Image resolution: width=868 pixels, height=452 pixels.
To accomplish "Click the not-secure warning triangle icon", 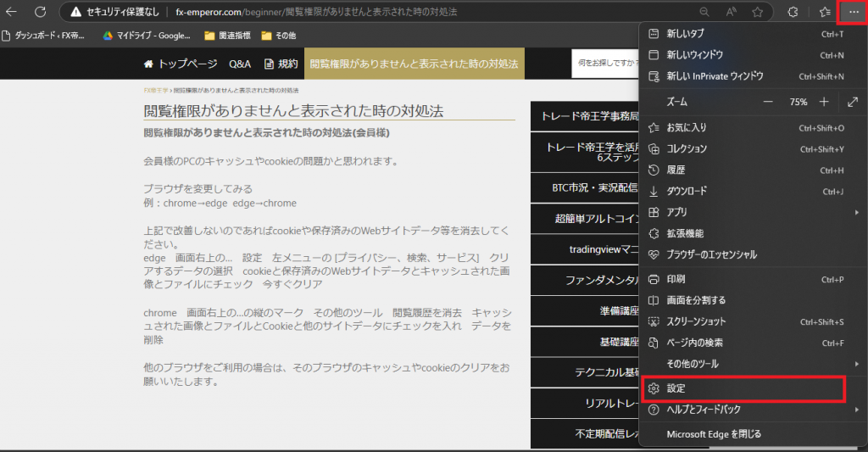I will tap(75, 12).
